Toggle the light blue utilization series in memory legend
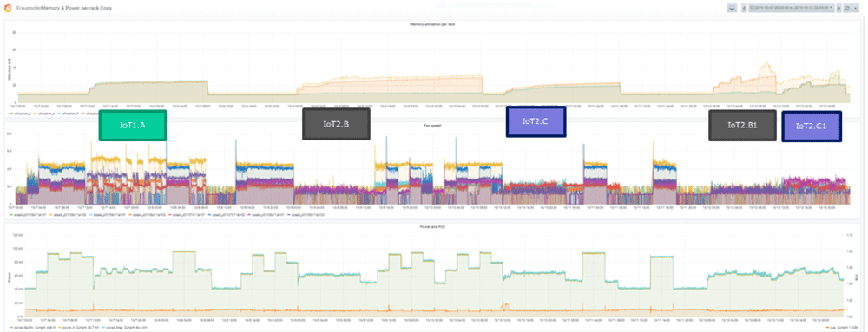 pos(68,114)
